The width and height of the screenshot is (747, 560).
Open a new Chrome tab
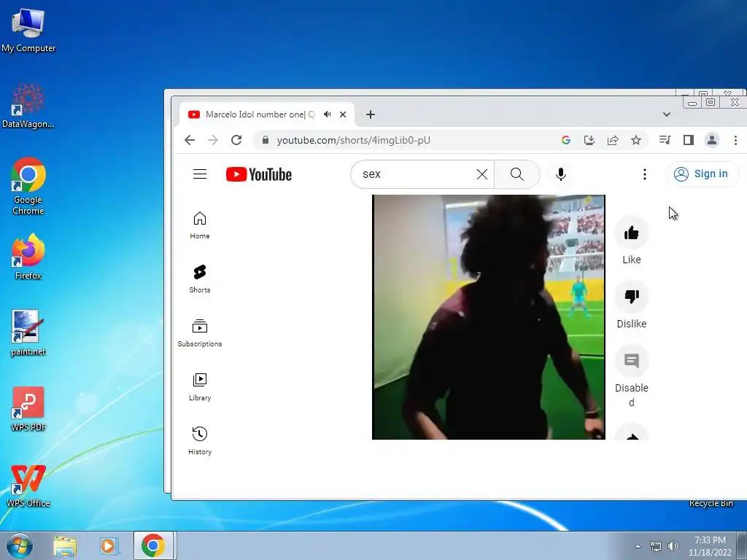point(370,114)
